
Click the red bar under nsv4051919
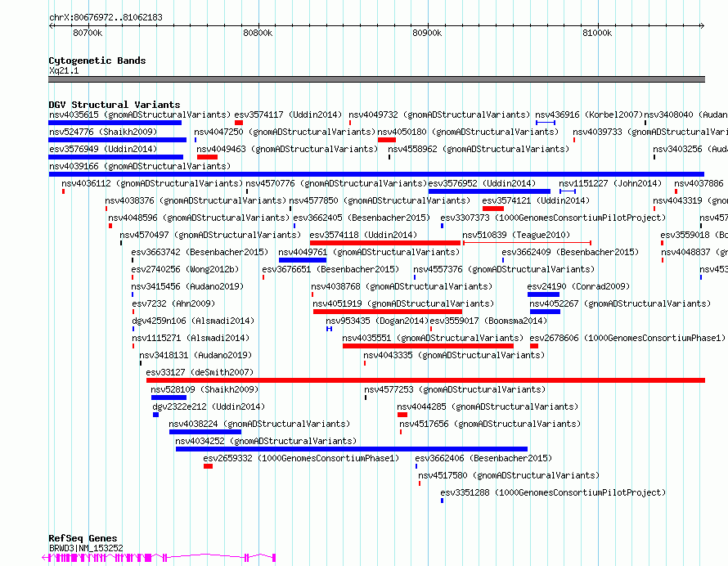coord(388,312)
